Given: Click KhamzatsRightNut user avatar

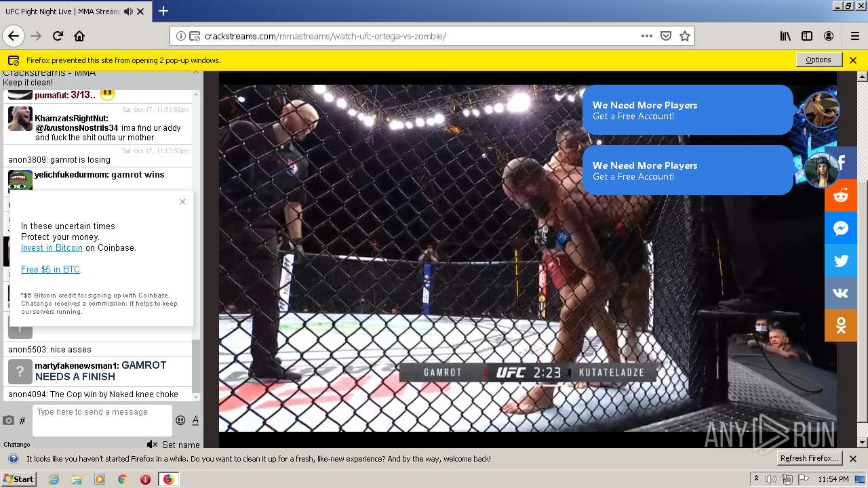Looking at the screenshot, I should [20, 119].
